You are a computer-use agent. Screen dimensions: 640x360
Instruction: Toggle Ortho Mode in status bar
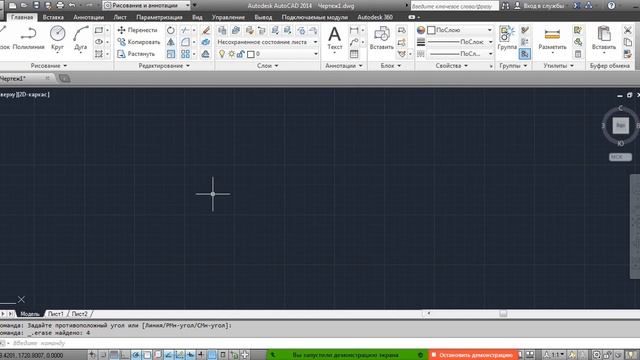(x=125, y=355)
